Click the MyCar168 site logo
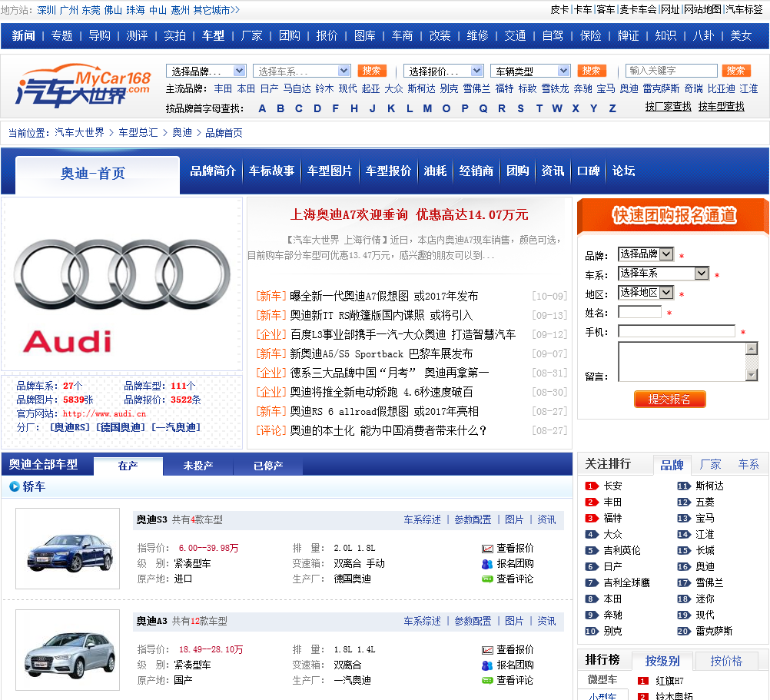This screenshot has width=770, height=700. click(x=84, y=86)
